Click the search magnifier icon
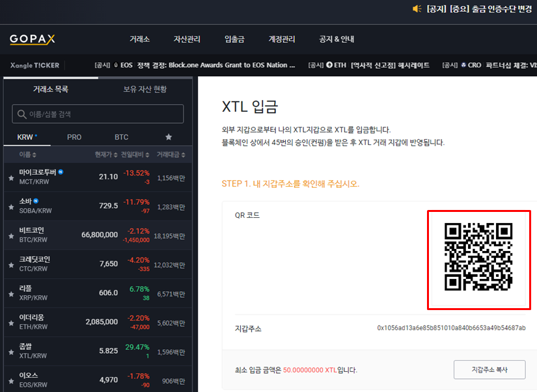Viewport: 537px width, 392px height. pos(22,114)
